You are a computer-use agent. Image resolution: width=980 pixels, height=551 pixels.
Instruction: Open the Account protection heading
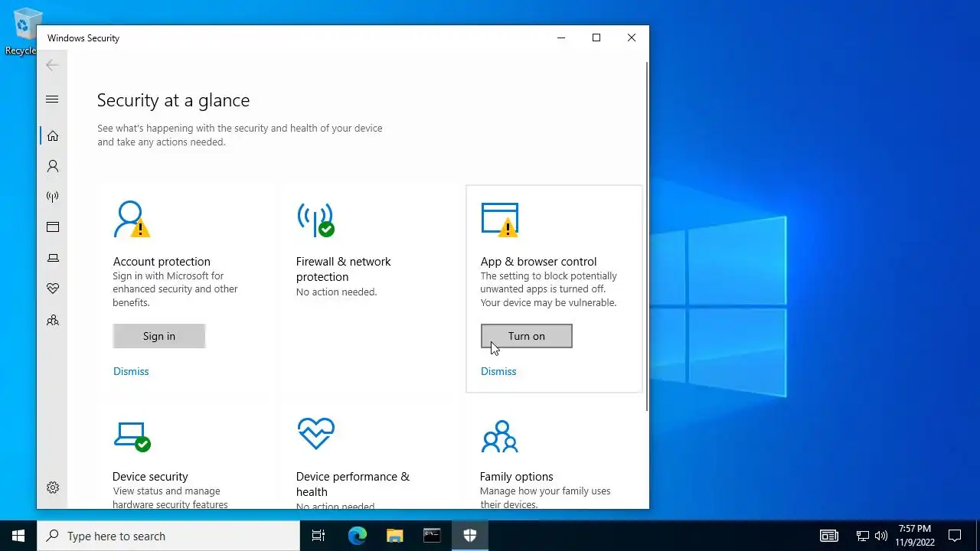(x=162, y=262)
